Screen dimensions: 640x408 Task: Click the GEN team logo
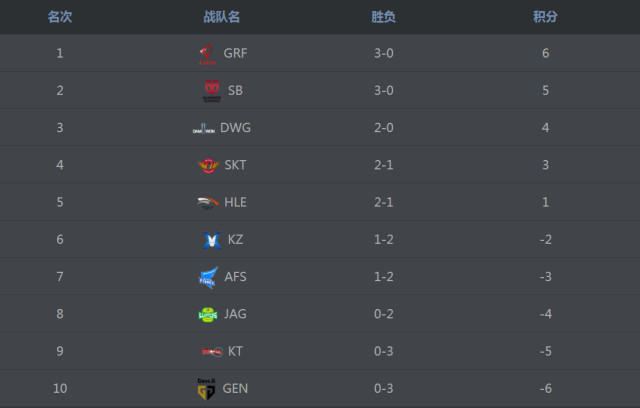pos(205,388)
